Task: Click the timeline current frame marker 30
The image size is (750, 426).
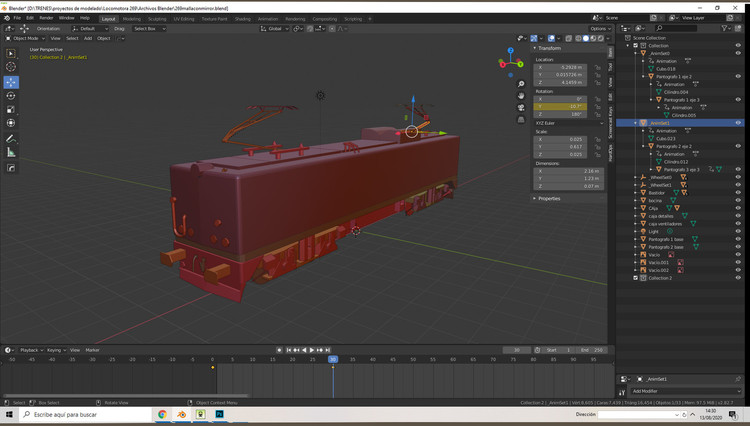Action: [333, 359]
